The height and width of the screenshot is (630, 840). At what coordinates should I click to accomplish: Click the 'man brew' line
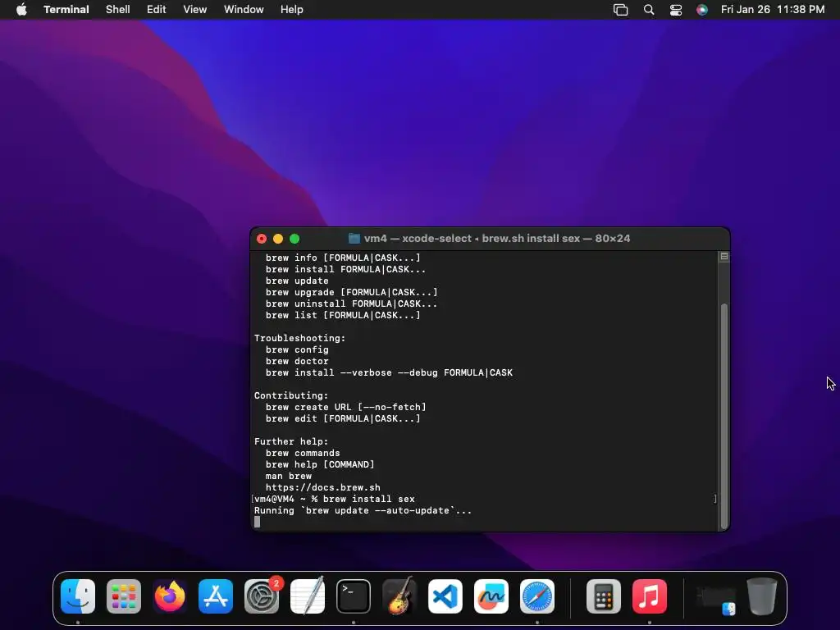pyautogui.click(x=289, y=476)
